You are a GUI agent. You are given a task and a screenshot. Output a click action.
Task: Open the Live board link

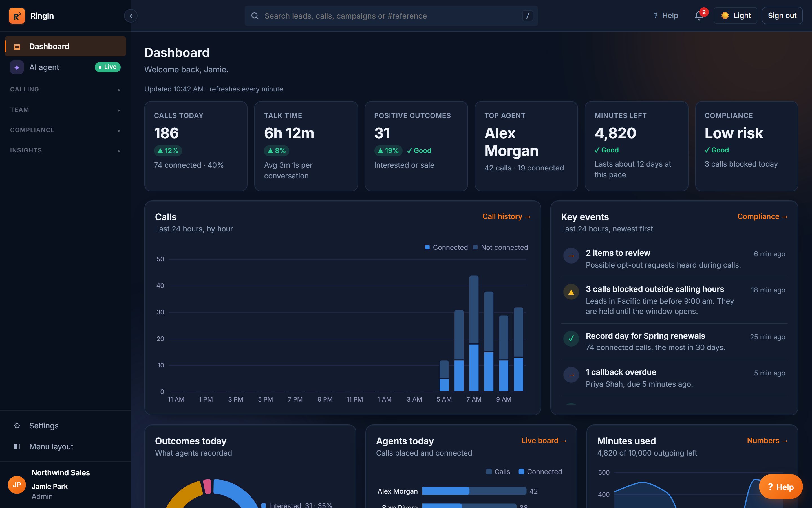pos(544,441)
